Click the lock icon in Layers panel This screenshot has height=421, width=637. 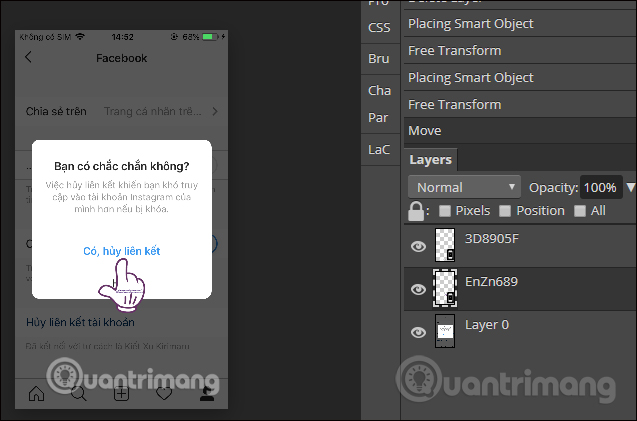coord(416,211)
